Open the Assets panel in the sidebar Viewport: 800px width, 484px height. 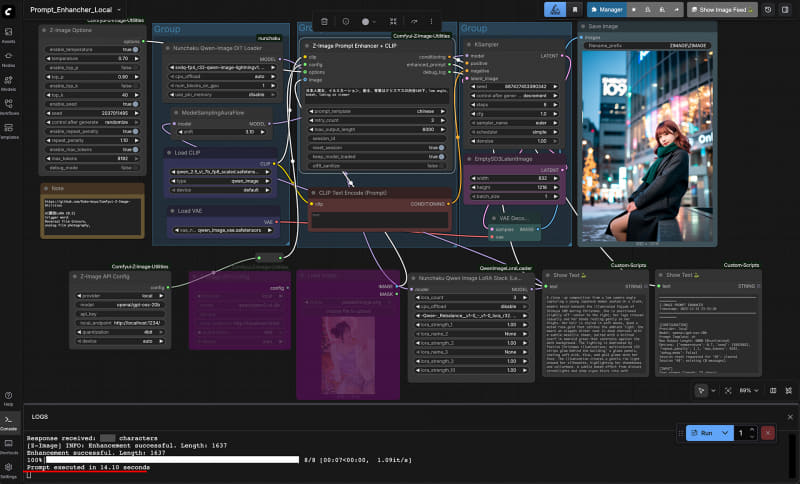pos(9,35)
